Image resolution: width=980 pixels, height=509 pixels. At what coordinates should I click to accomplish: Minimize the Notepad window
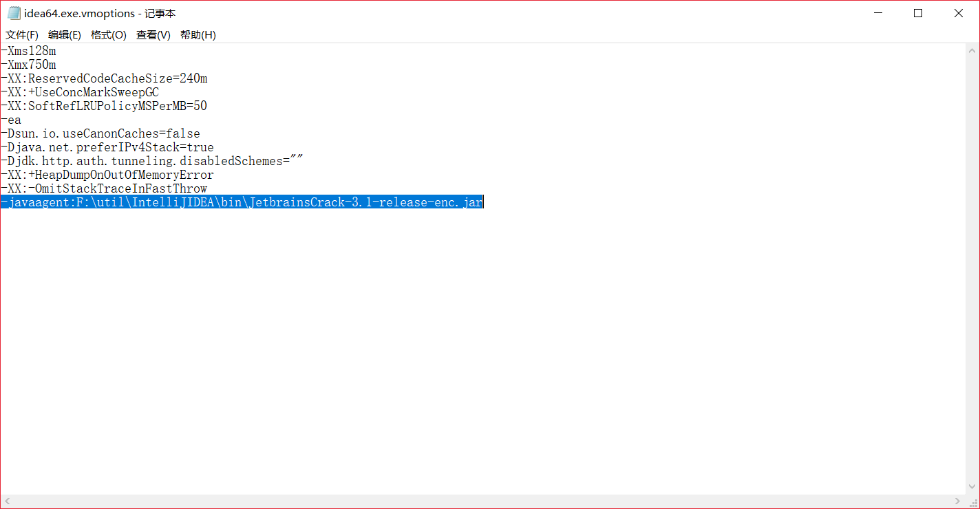tap(877, 13)
